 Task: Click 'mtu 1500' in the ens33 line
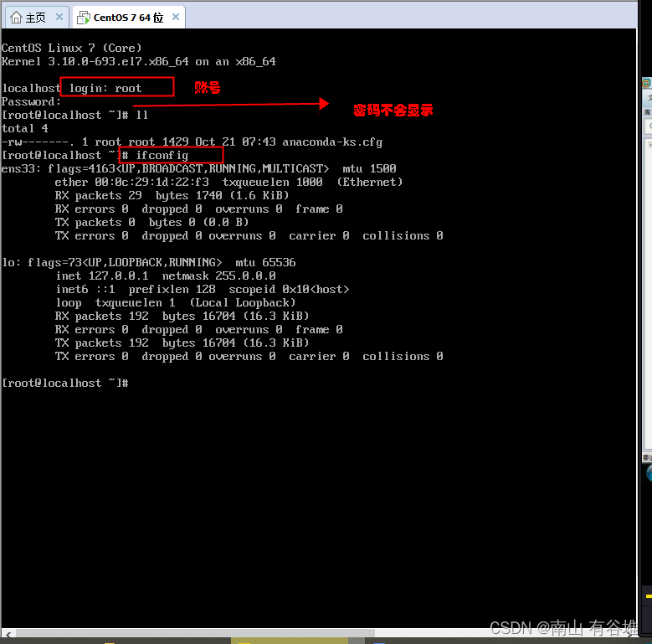[x=369, y=168]
